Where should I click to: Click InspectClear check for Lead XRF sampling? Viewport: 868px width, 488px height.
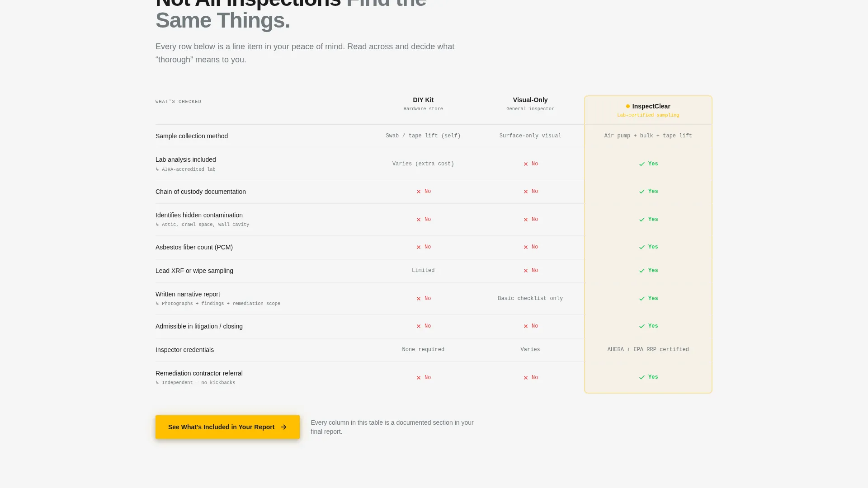pos(642,271)
